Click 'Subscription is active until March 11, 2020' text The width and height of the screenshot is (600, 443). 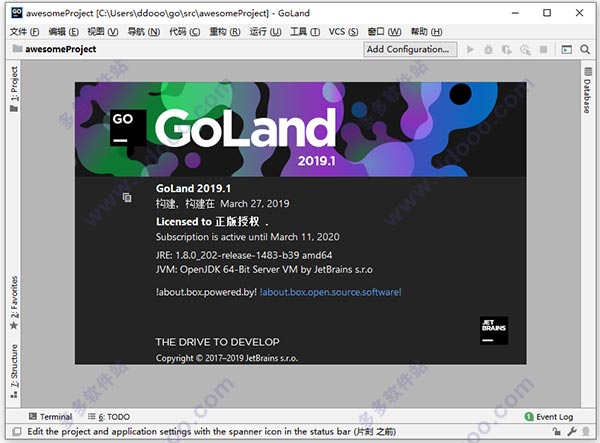[248, 237]
